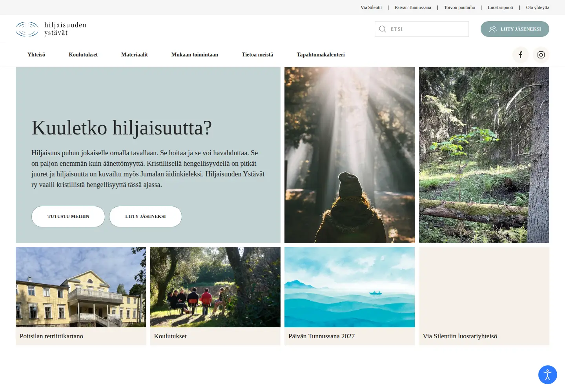Image resolution: width=565 pixels, height=392 pixels.
Task: Open the Koulutukset card photo
Action: coord(215,287)
